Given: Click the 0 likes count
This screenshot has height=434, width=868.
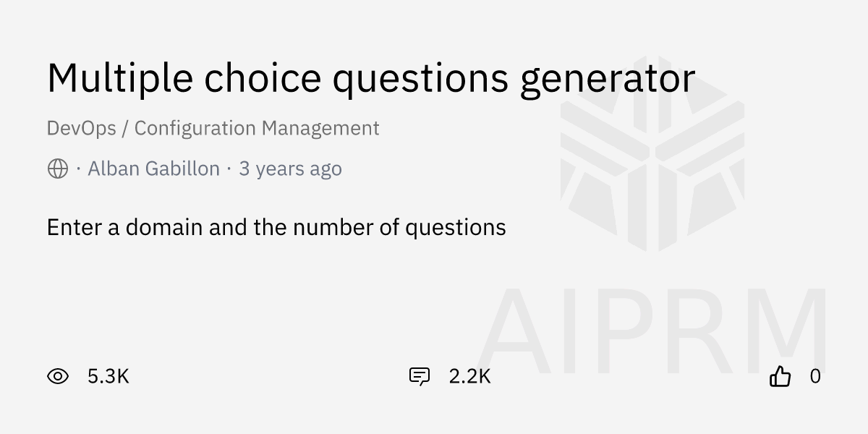Looking at the screenshot, I should coord(815,376).
